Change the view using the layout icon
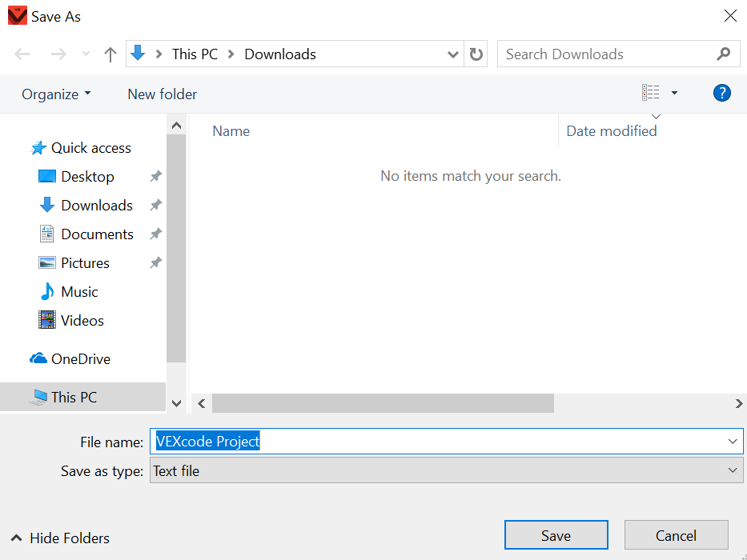747x560 pixels. tap(651, 92)
